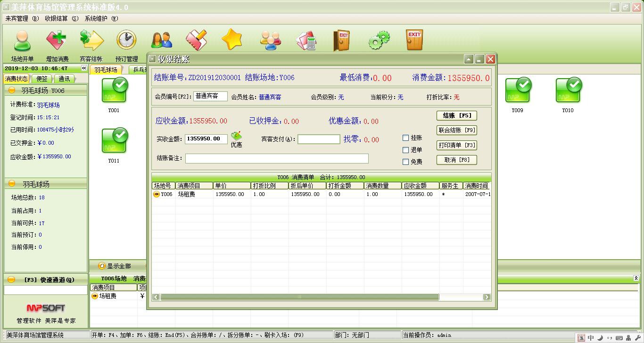644x343 pixels.
Task: Click the bill list scroll-left arrow
Action: [x=156, y=297]
